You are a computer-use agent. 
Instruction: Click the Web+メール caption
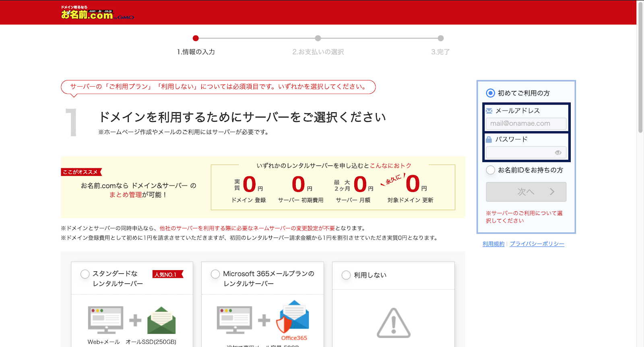click(104, 342)
